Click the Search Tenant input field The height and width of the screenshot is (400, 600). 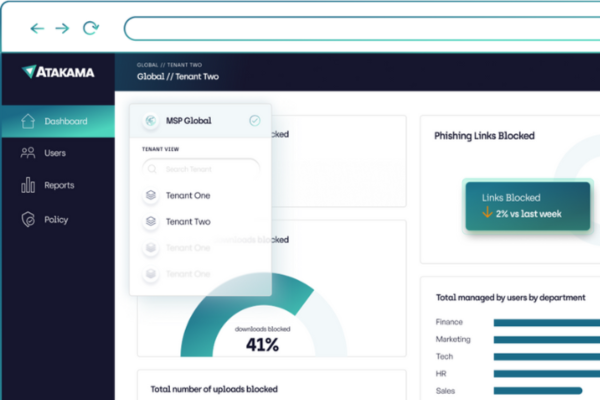(200, 168)
